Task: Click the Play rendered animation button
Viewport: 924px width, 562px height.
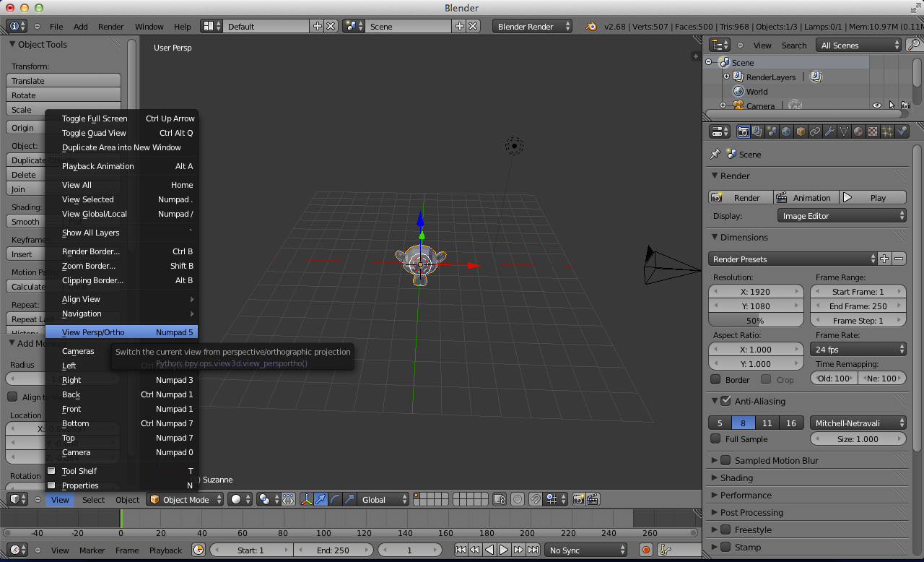Action: click(873, 197)
